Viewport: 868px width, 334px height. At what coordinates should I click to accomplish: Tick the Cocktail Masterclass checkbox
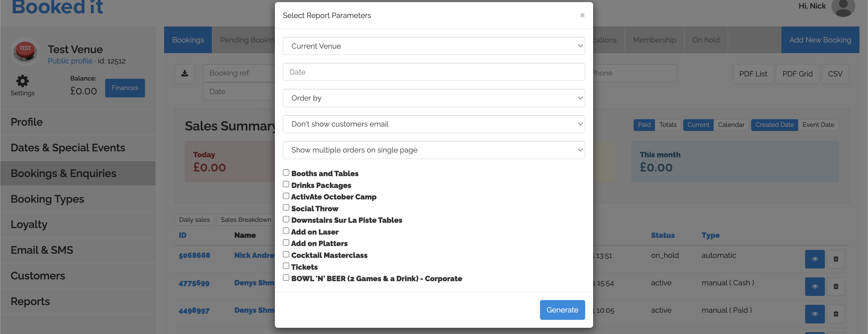286,254
